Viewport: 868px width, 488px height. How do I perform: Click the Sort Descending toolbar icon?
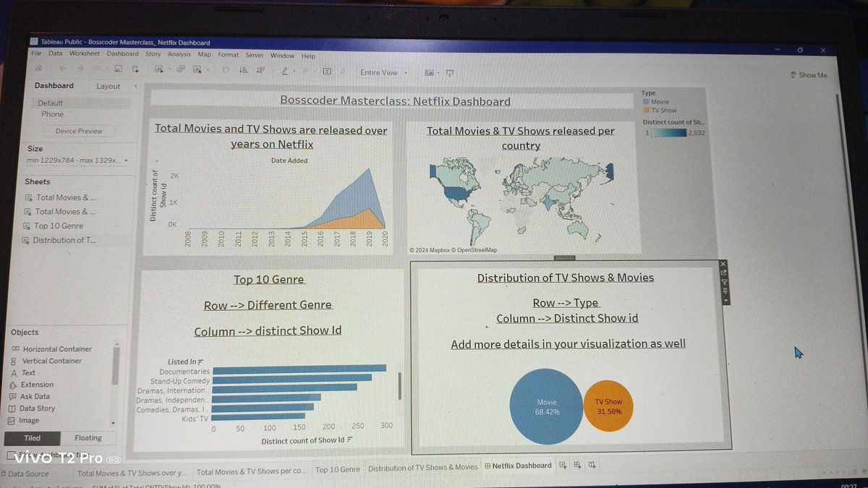pos(260,71)
